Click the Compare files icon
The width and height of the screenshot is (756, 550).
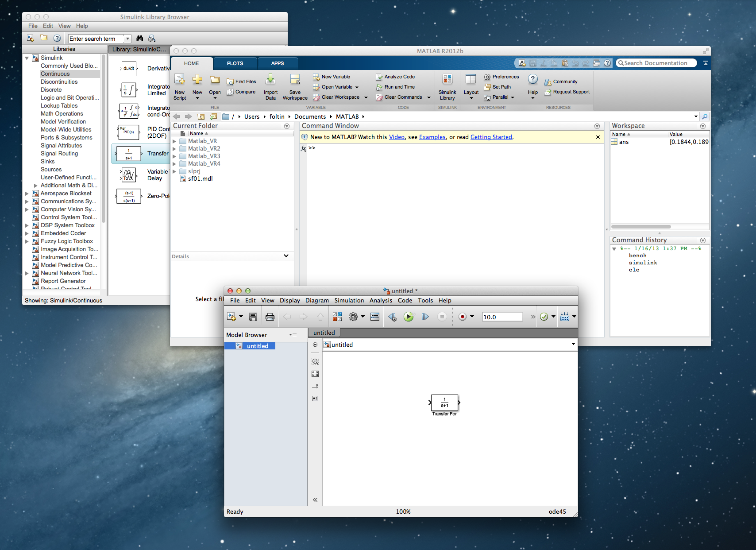coord(230,92)
